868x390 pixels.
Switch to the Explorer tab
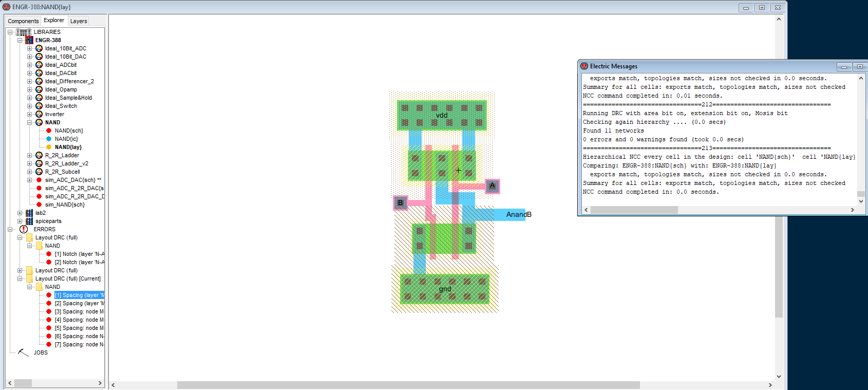coord(54,20)
